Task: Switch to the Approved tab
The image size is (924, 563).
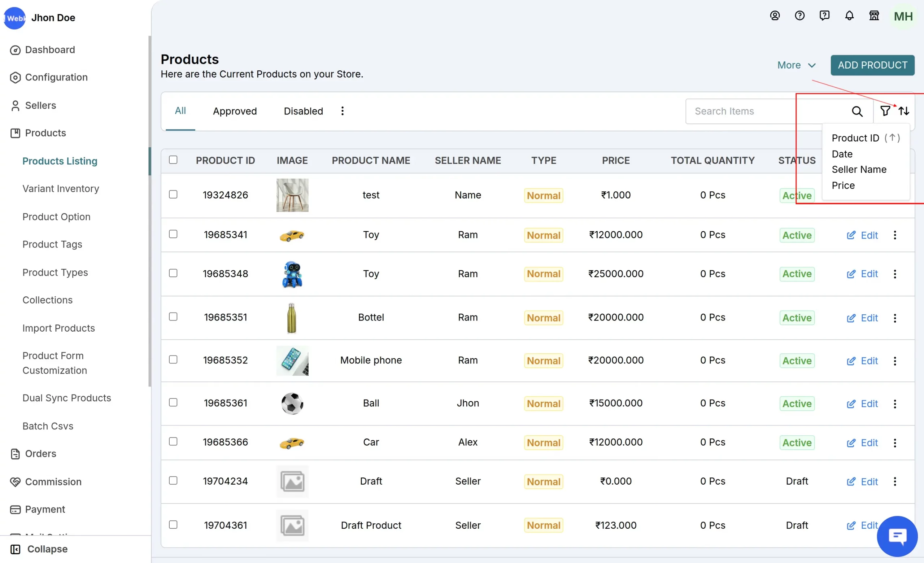Action: 235,111
